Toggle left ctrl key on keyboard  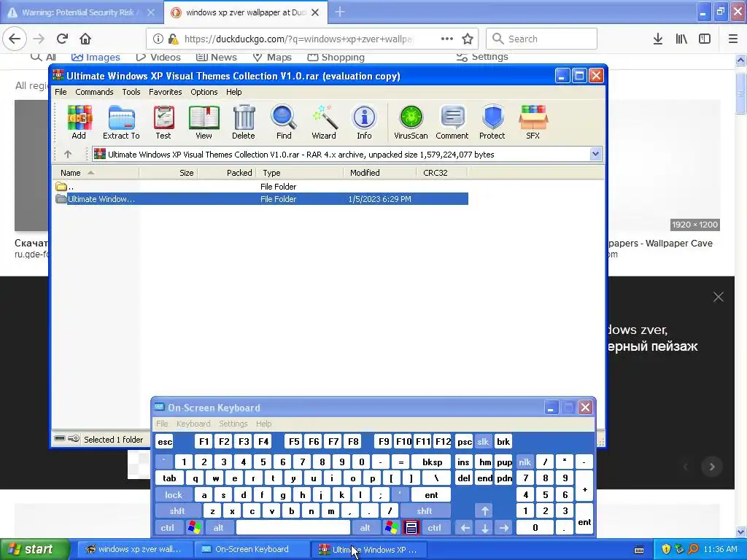167,528
